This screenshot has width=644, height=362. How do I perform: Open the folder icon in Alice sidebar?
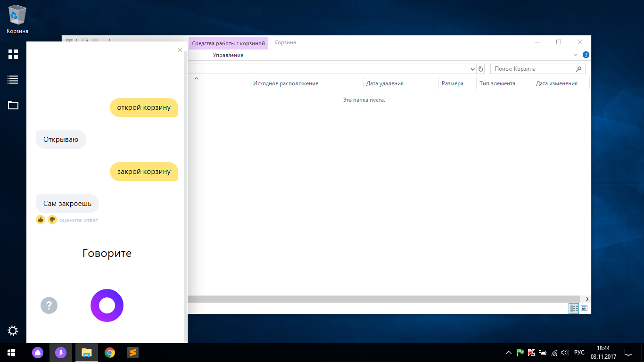[x=13, y=105]
